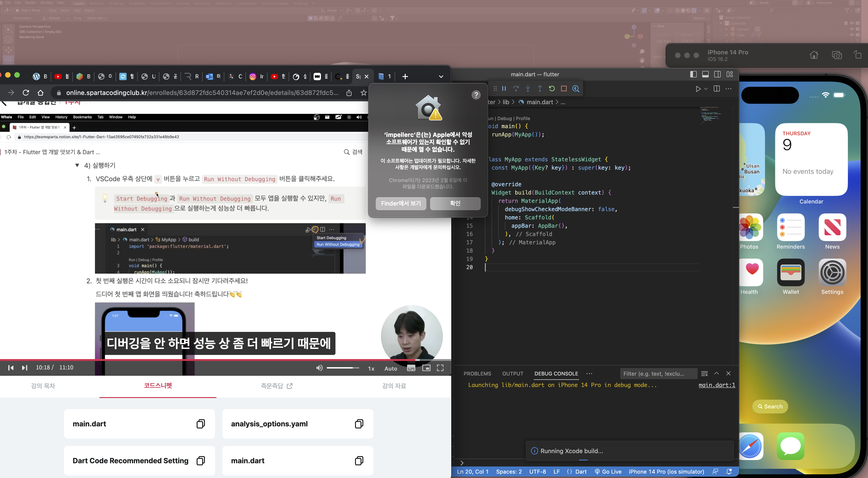Switch to the OUTPUT panel tab
The width and height of the screenshot is (868, 478).
point(513,373)
